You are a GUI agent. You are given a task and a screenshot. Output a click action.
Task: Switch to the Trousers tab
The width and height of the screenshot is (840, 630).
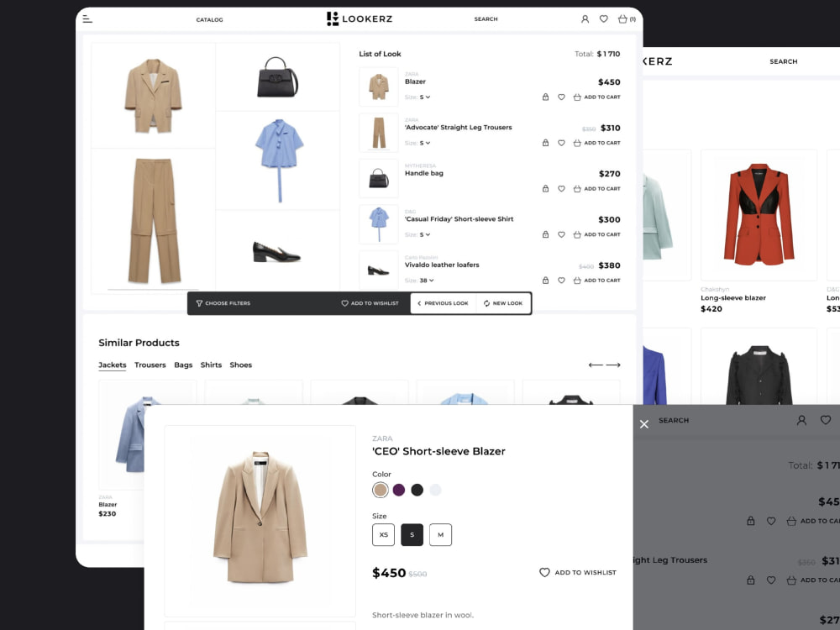pyautogui.click(x=150, y=365)
